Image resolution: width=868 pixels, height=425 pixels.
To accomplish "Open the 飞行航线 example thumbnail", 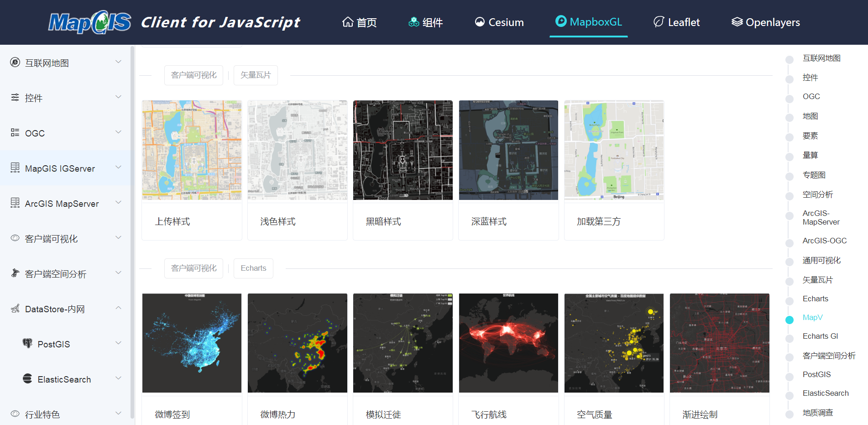I will [x=508, y=343].
